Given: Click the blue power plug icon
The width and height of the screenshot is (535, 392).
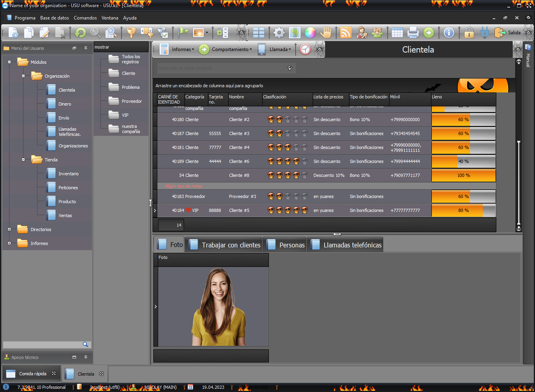Looking at the screenshot, I should [x=485, y=33].
